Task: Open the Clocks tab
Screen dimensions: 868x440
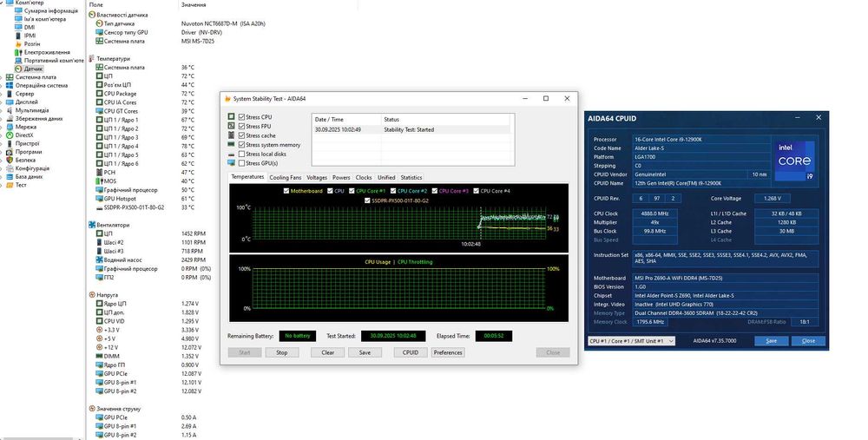Action: (364, 178)
